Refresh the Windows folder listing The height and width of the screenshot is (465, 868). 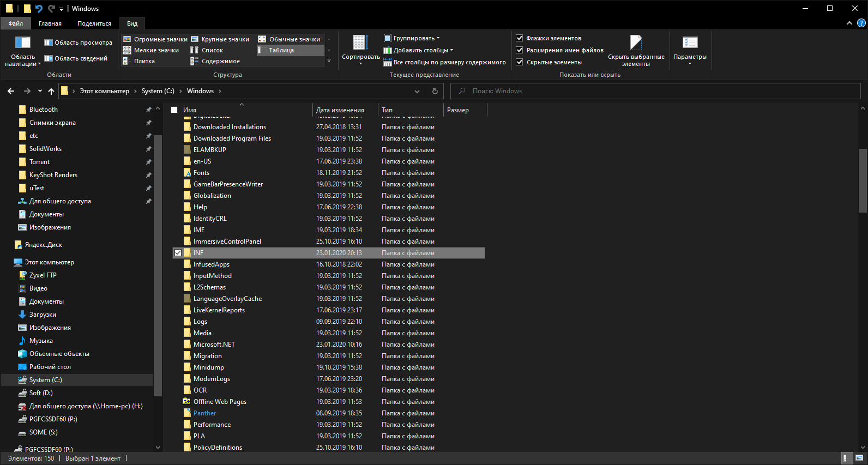(x=435, y=91)
